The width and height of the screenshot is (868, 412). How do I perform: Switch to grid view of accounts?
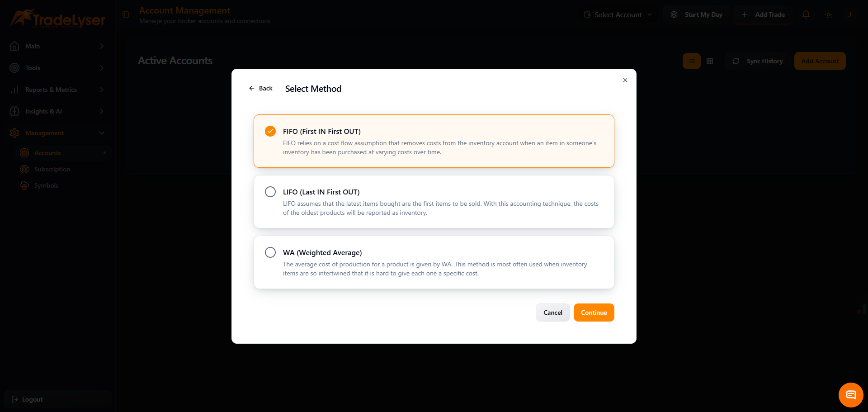coord(709,61)
